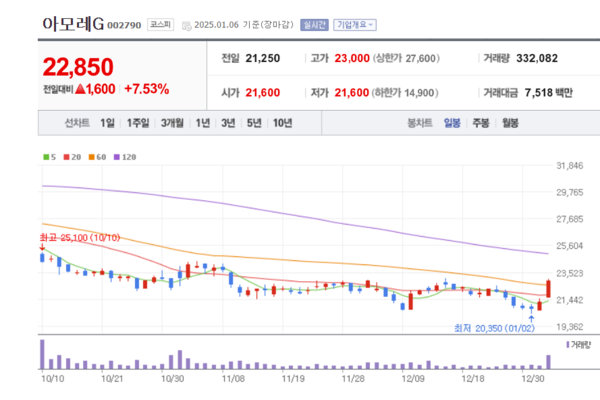Viewport: 600px width, 400px height.
Task: Switch to 주봉 weekly candle chart
Action: pyautogui.click(x=481, y=123)
